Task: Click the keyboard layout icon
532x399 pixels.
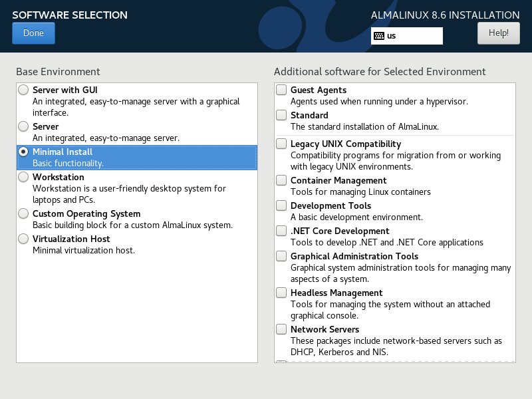Action: pos(378,36)
